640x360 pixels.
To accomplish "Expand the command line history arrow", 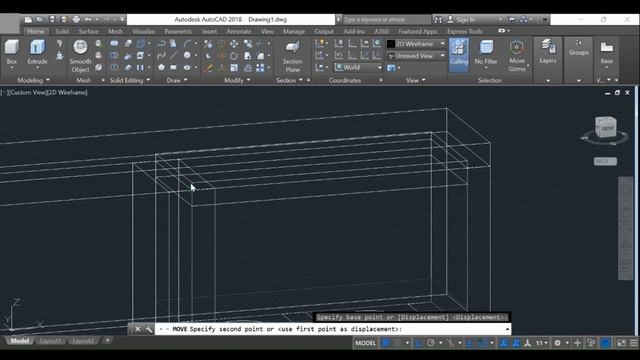I will (507, 329).
